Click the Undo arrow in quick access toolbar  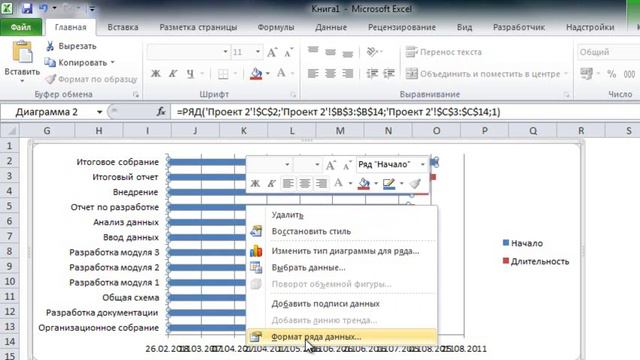tap(44, 8)
